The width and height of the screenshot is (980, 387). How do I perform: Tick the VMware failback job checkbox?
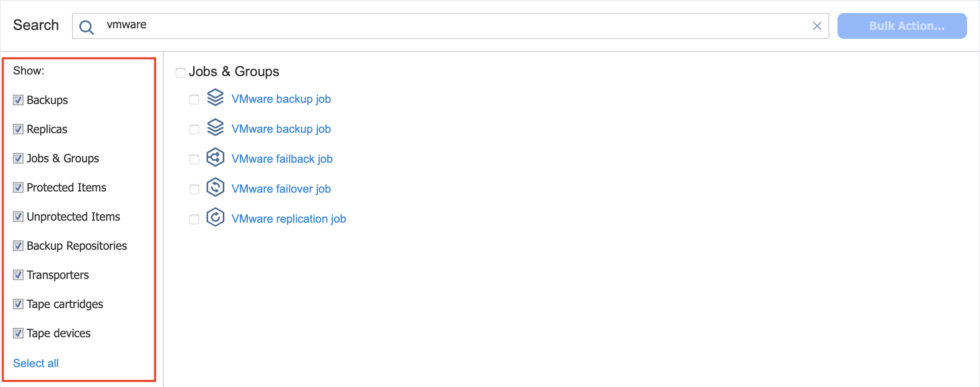(x=194, y=159)
